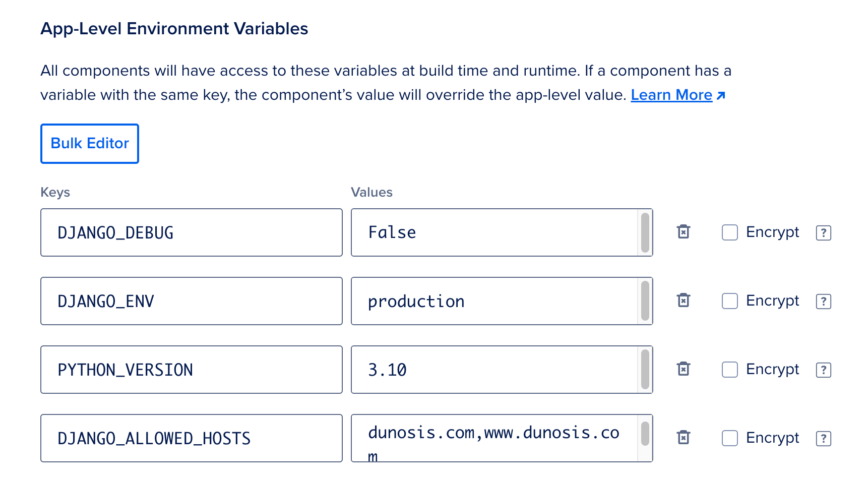The width and height of the screenshot is (868, 479).
Task: Click the DJANGO_DEBUG key field
Action: point(192,232)
